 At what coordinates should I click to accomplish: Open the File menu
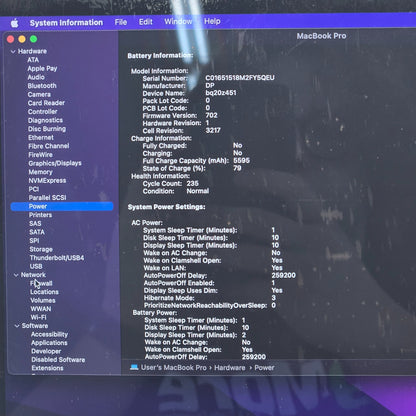coord(121,22)
